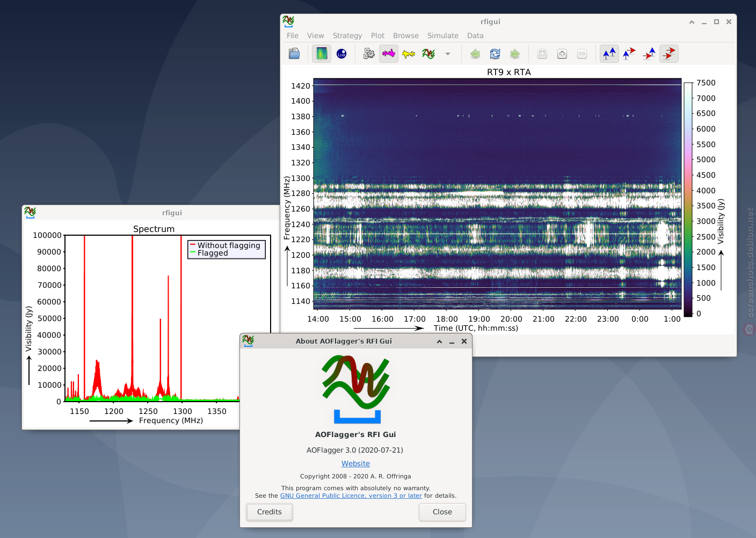Expand the strategy dropdown arrow in toolbar
This screenshot has height=538, width=756.
coord(448,54)
